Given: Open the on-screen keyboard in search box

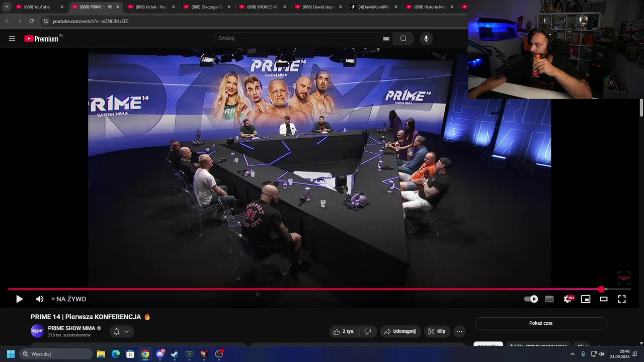Looking at the screenshot, I should pos(386,39).
